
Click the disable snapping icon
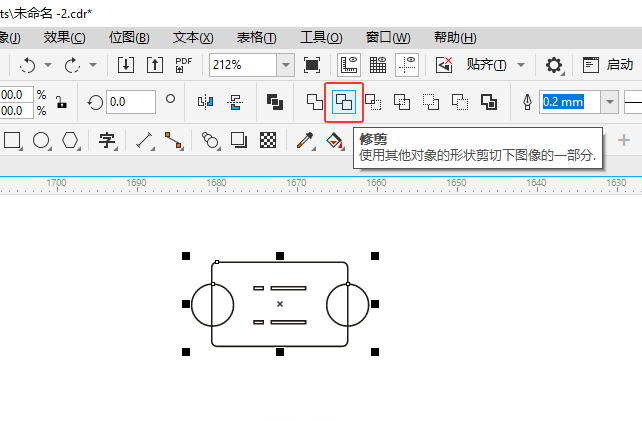coord(444,65)
